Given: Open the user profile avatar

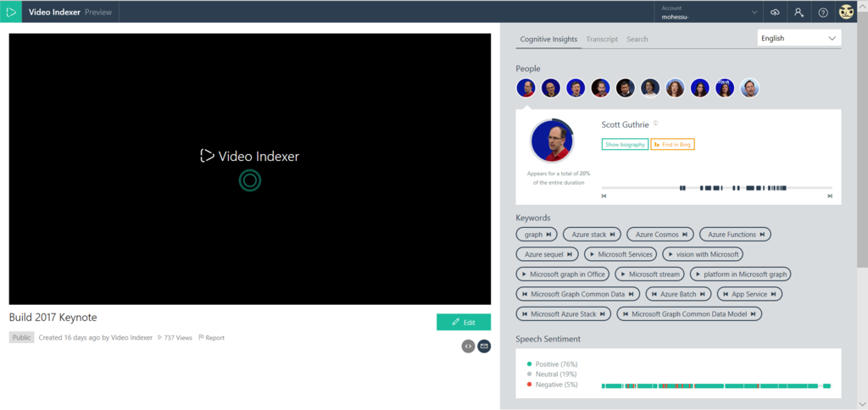Looking at the screenshot, I should [847, 12].
